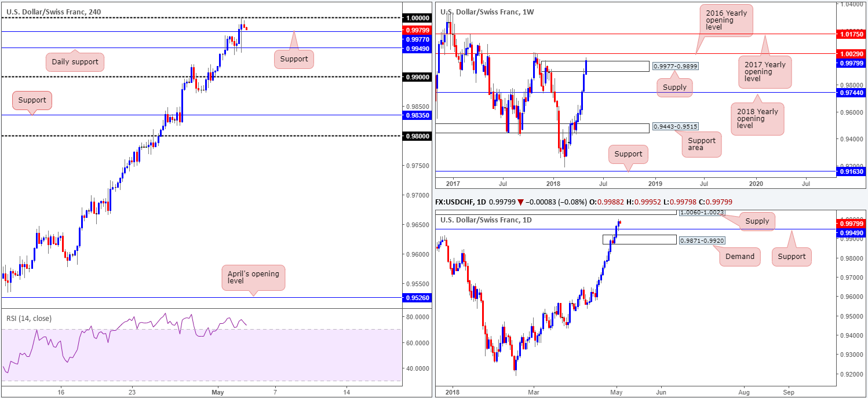Click the blue 0.95260 price label

pyautogui.click(x=417, y=298)
